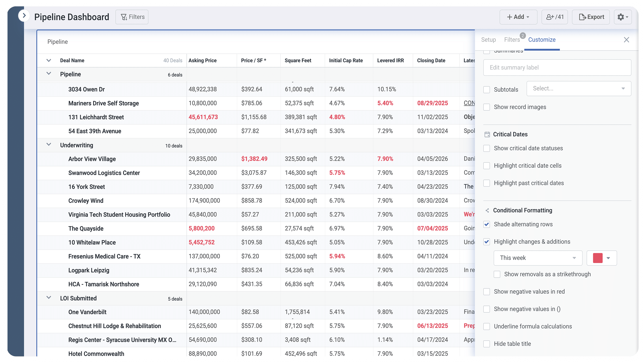Click the share users /41 button
The width and height of the screenshot is (644, 362).
(x=555, y=17)
